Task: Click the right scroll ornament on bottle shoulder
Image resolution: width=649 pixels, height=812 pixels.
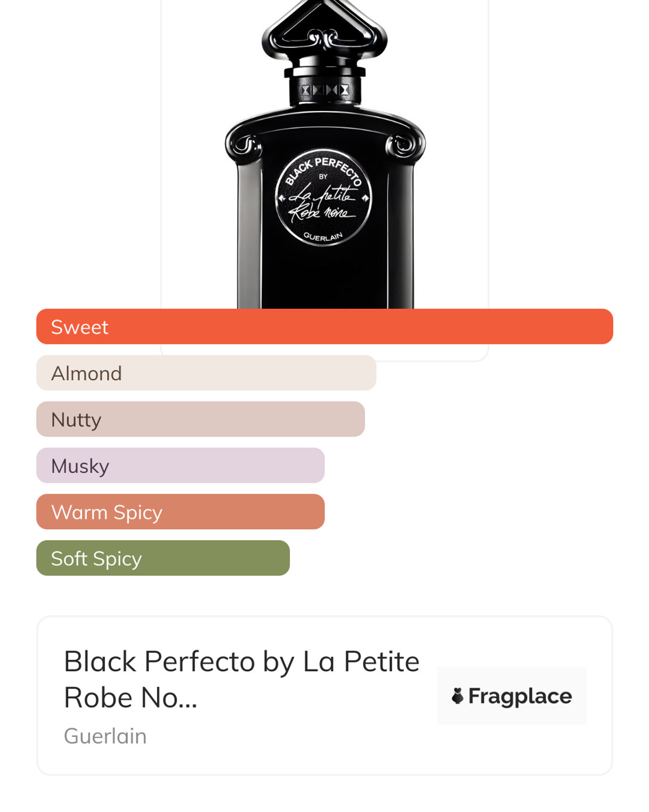Action: [406, 144]
